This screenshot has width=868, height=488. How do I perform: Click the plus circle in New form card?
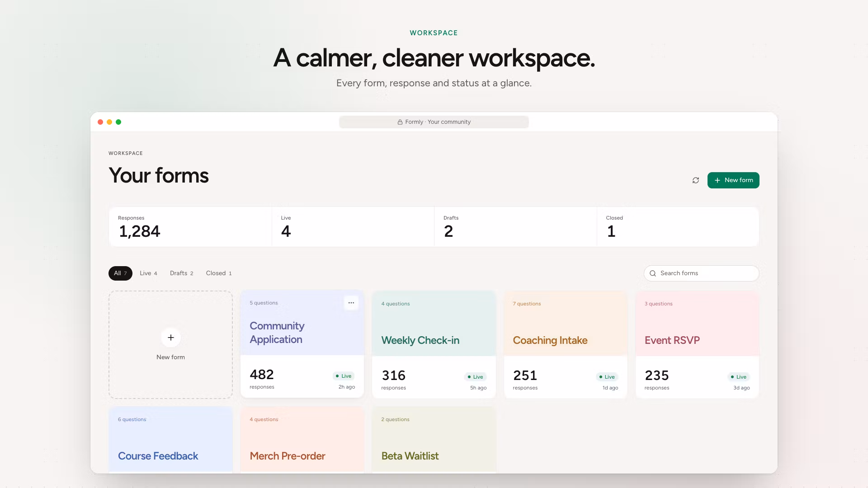(x=171, y=338)
